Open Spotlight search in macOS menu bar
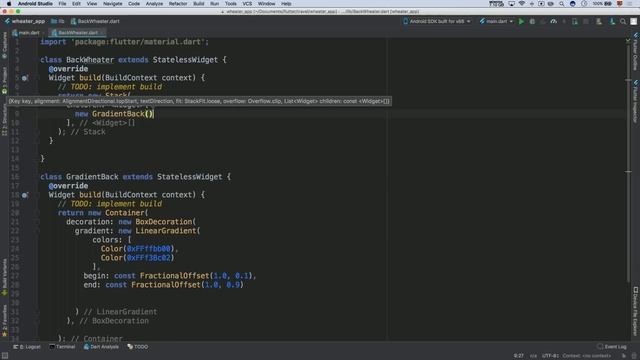 click(562, 4)
